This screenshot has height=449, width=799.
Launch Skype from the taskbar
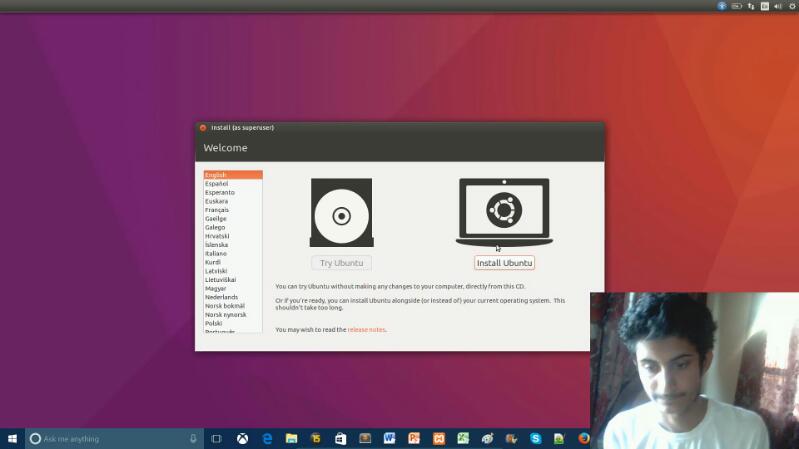536,438
